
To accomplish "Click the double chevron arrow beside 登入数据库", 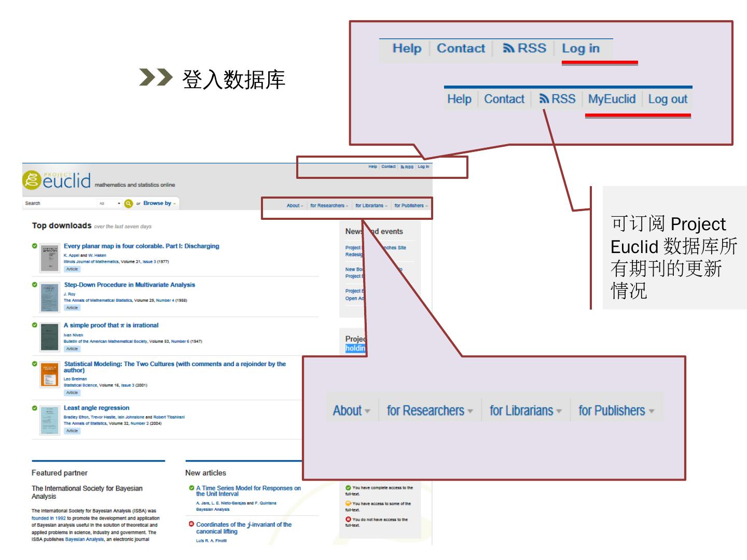I will pyautogui.click(x=155, y=78).
